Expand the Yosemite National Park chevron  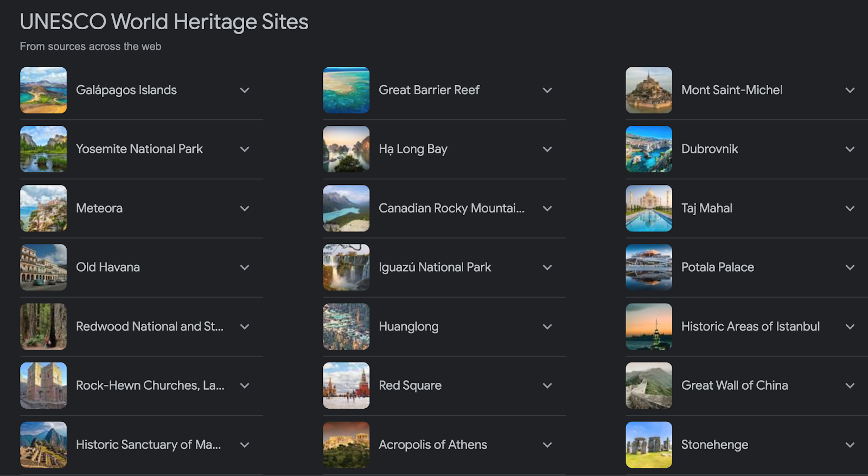pyautogui.click(x=245, y=149)
